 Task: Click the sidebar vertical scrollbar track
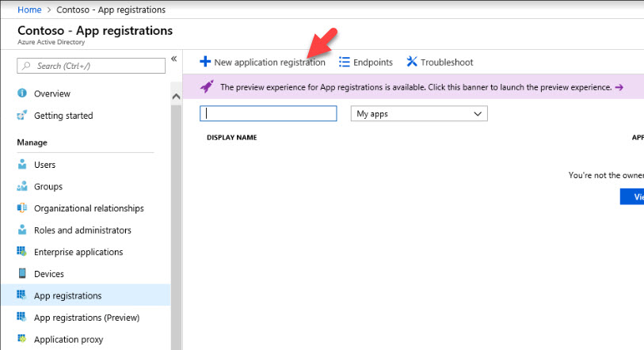point(176,226)
